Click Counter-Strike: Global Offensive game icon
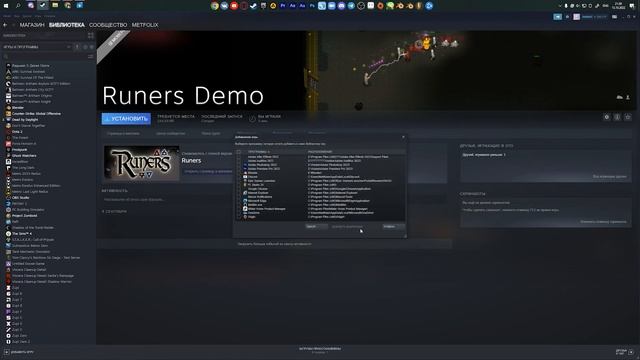 click(8, 113)
